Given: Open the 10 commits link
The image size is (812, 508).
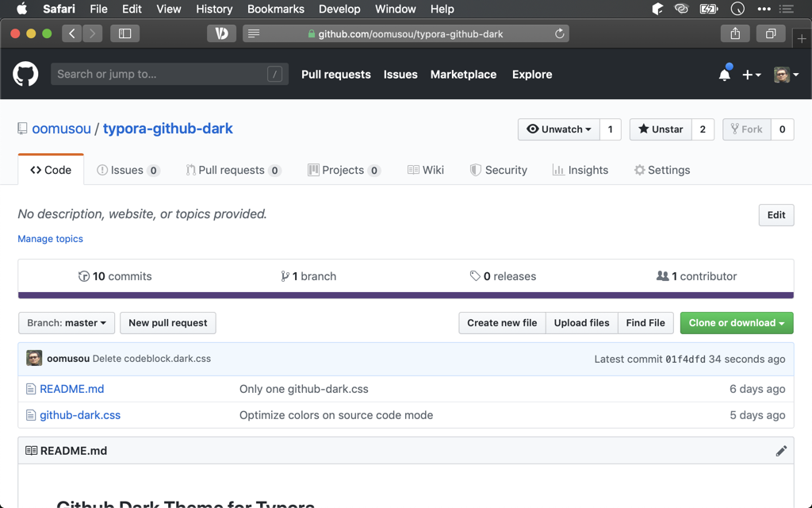Looking at the screenshot, I should (x=115, y=276).
